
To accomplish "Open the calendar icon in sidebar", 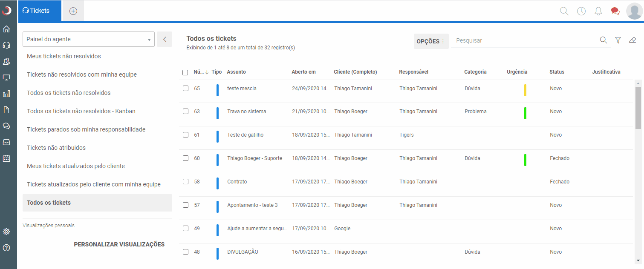I will [6, 158].
